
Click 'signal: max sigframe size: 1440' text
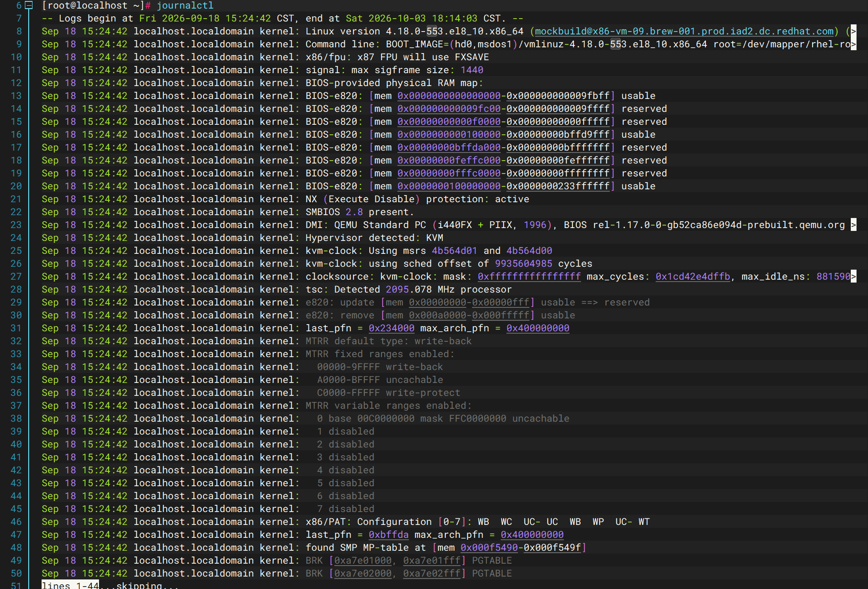tap(395, 70)
